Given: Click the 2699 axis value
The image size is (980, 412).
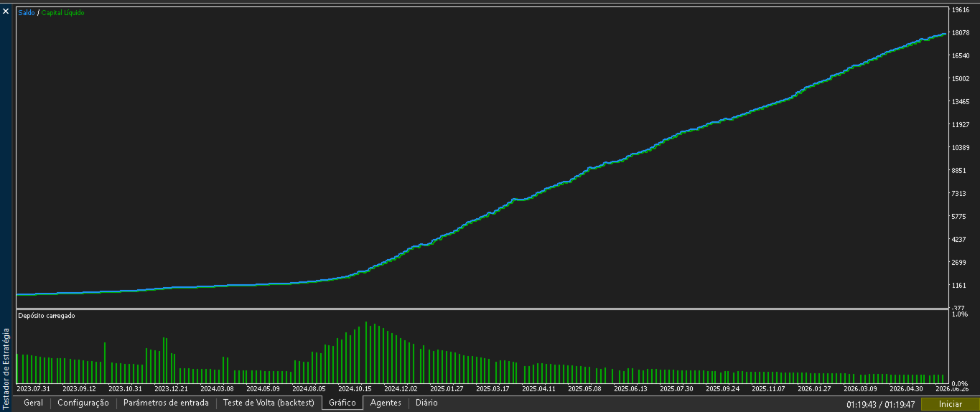Looking at the screenshot, I should click(960, 263).
